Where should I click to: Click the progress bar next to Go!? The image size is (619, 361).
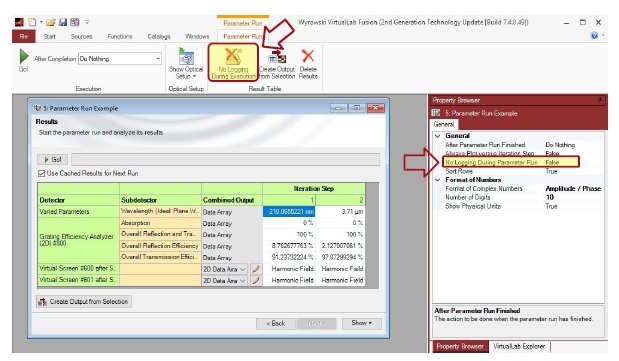(225, 160)
